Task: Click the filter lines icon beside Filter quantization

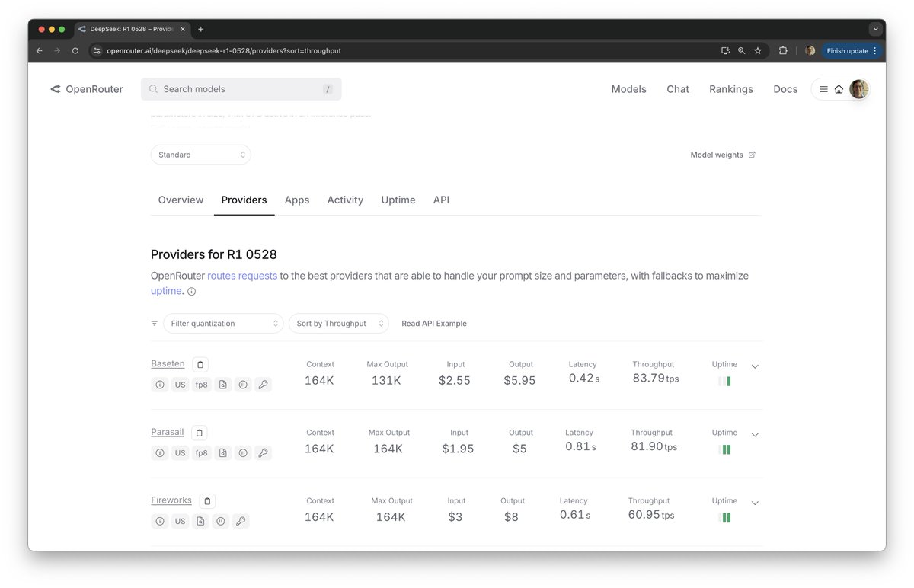Action: 155,323
